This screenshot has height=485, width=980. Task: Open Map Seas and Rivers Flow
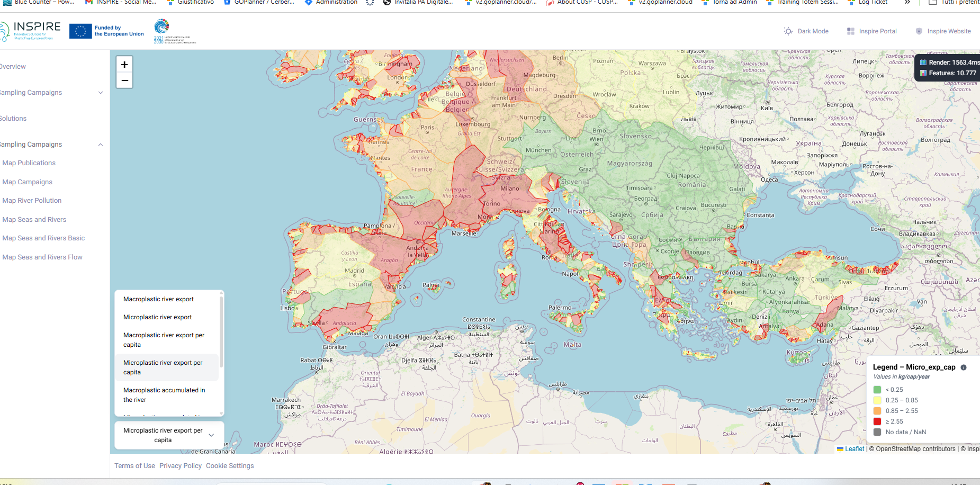(x=42, y=257)
